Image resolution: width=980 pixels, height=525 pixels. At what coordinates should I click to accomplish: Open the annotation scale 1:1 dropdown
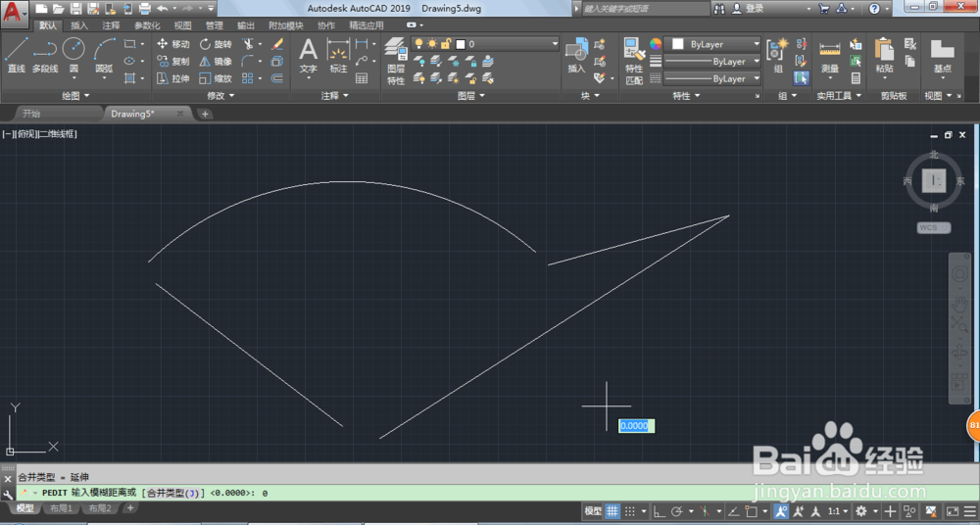839,510
